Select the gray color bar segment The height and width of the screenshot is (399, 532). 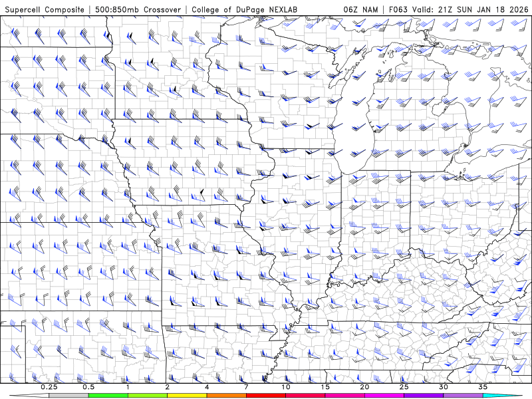(69, 396)
